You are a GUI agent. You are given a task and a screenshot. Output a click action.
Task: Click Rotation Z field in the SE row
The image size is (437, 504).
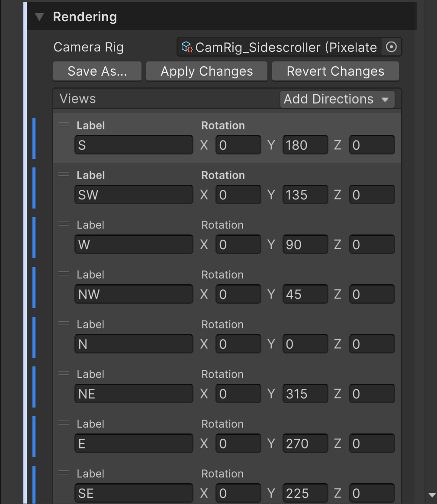[x=372, y=493]
